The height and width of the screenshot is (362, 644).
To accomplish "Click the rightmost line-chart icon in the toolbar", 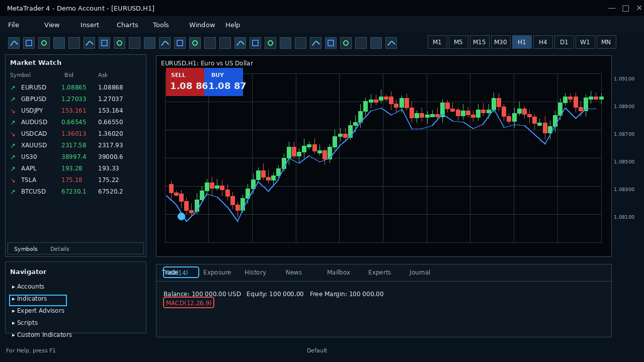I will pos(391,43).
